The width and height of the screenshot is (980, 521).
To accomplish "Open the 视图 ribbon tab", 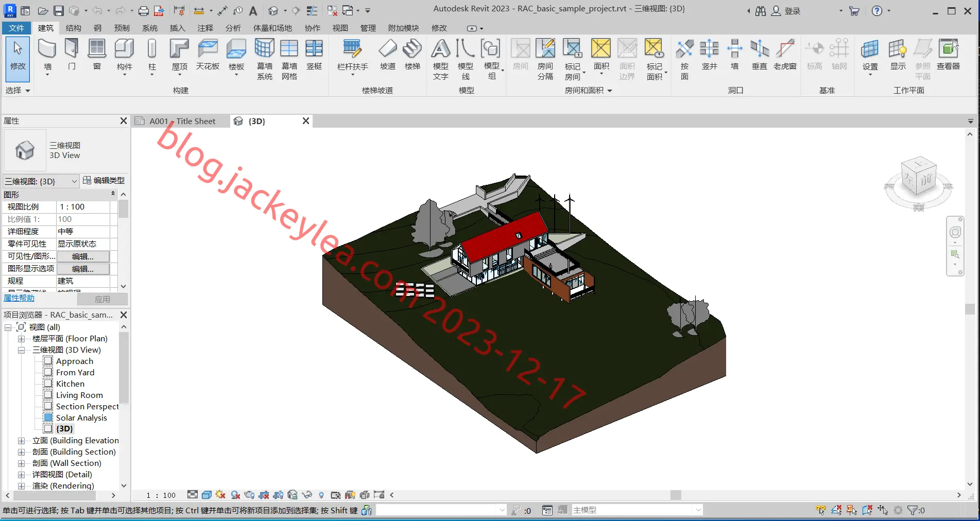I will pyautogui.click(x=340, y=28).
